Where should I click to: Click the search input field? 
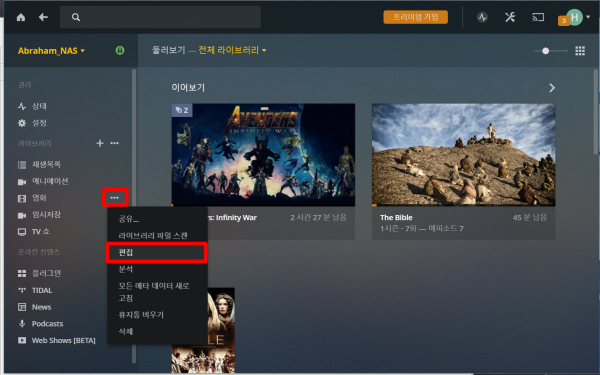[x=160, y=17]
